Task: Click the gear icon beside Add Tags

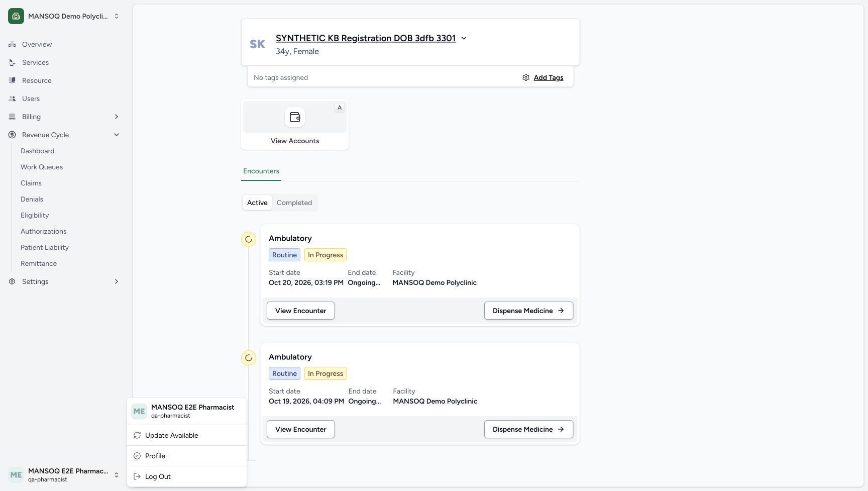Action: pos(526,77)
